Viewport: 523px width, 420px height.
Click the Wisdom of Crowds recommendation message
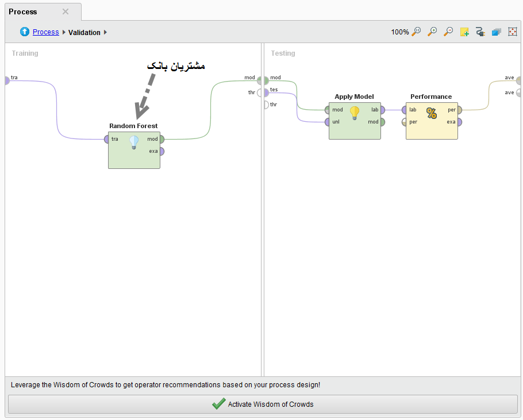166,385
